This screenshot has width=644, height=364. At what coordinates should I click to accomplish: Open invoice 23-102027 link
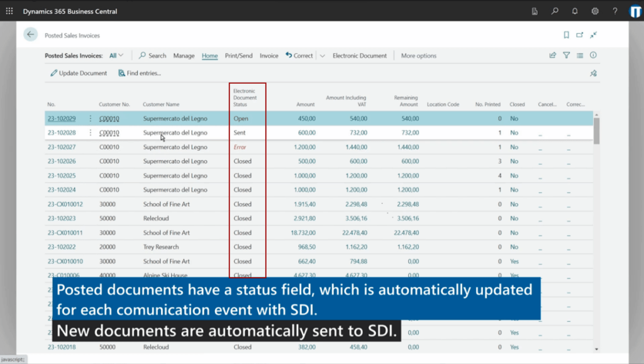pyautogui.click(x=62, y=147)
